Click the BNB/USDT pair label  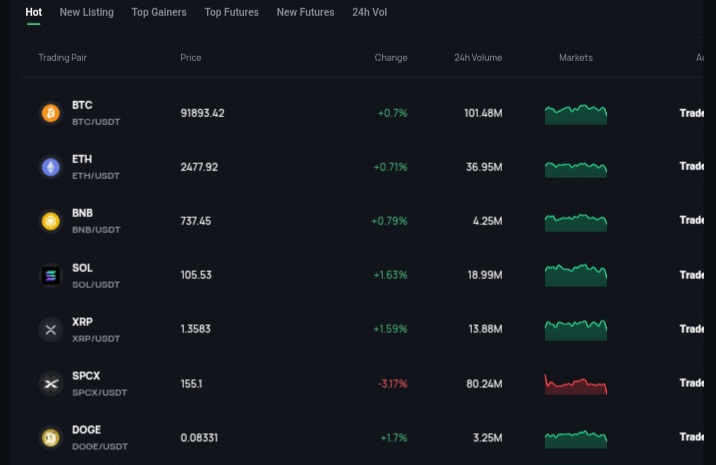click(96, 230)
